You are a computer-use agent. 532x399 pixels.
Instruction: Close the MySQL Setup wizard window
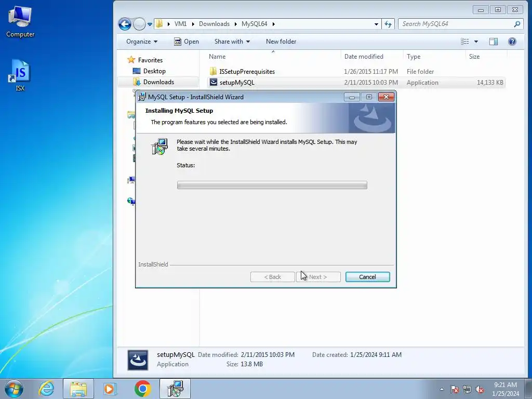tap(386, 97)
